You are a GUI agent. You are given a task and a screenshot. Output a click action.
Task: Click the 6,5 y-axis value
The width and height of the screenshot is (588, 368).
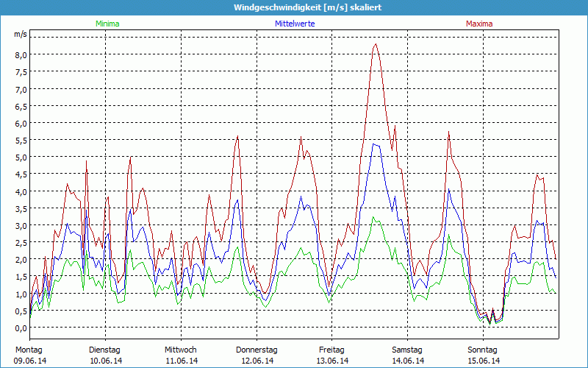pos(21,106)
